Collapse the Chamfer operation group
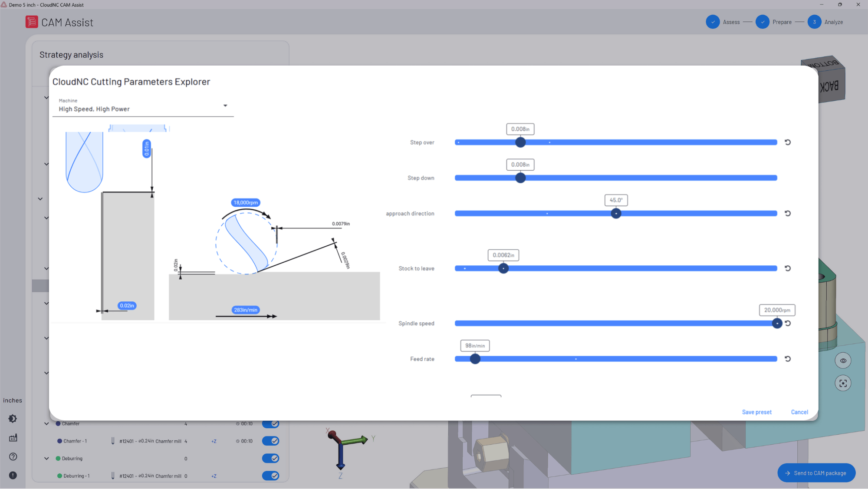The width and height of the screenshot is (868, 489). pos(46,423)
